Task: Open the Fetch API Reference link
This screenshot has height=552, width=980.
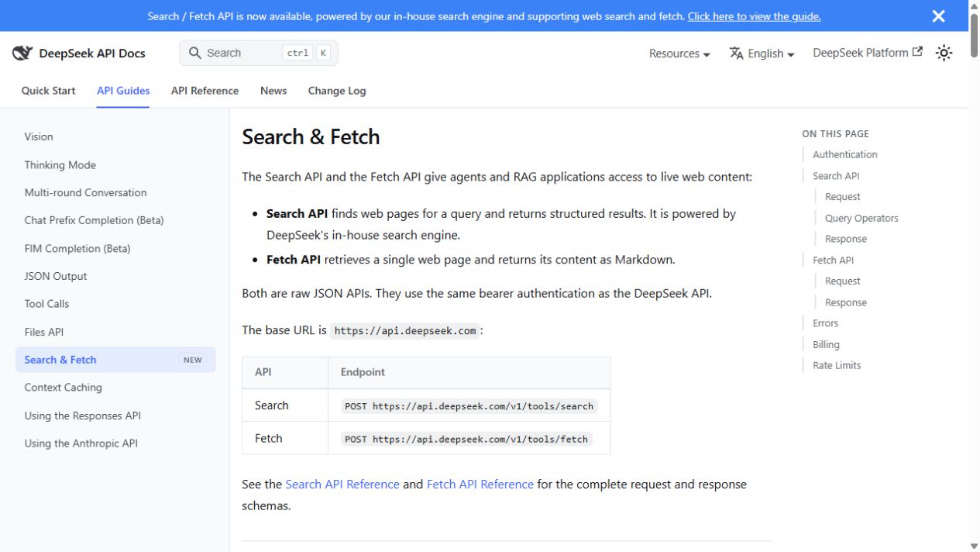Action: pos(480,484)
